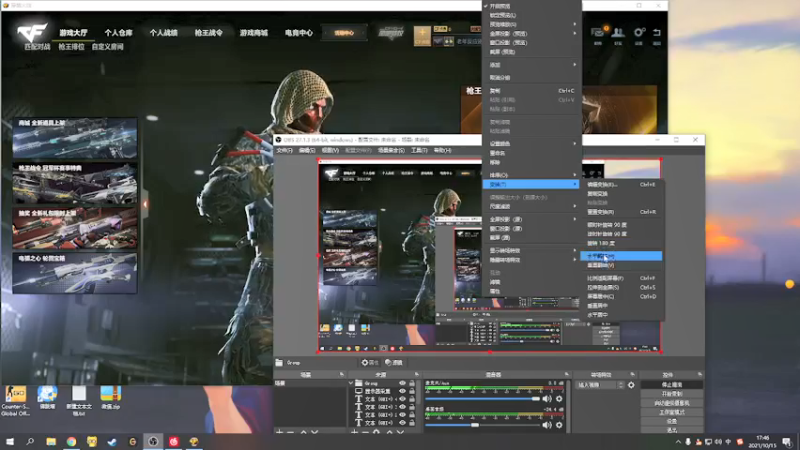Screen dimensions: 800x450
Task: Mute the 桌面音频 speaker icon
Action: (x=547, y=424)
